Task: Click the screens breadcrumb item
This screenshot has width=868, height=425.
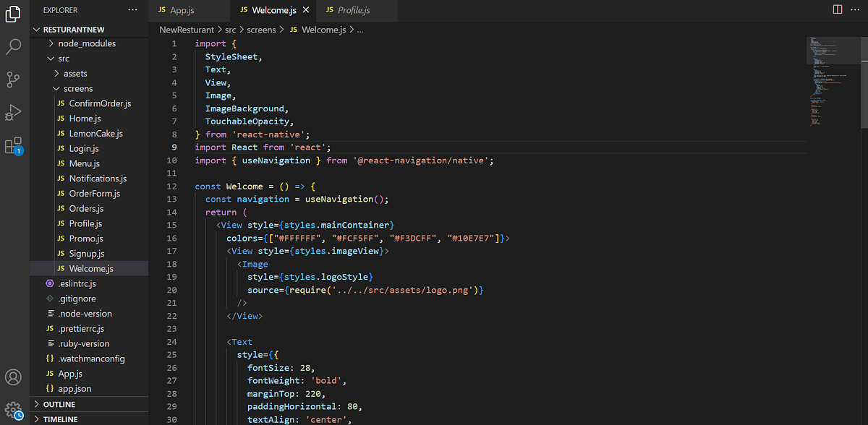Action: 262,30
